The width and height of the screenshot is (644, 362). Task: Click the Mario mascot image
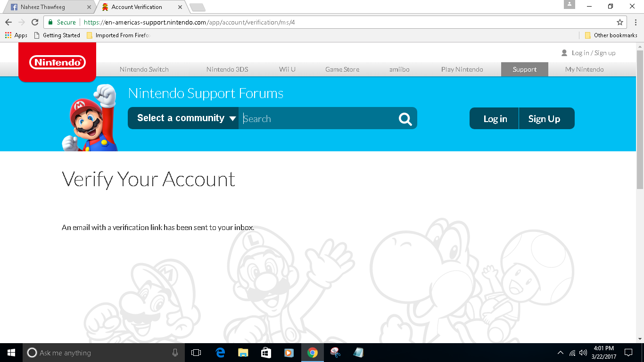(90, 118)
